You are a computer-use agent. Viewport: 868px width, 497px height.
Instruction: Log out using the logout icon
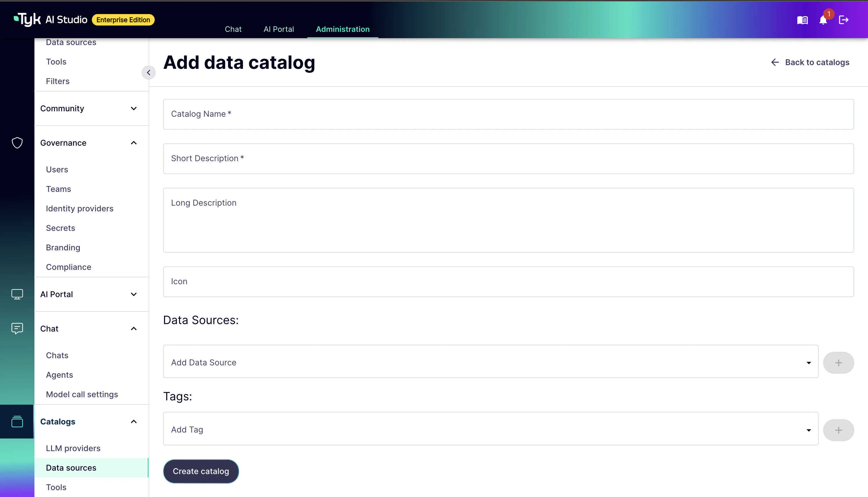[x=844, y=20]
